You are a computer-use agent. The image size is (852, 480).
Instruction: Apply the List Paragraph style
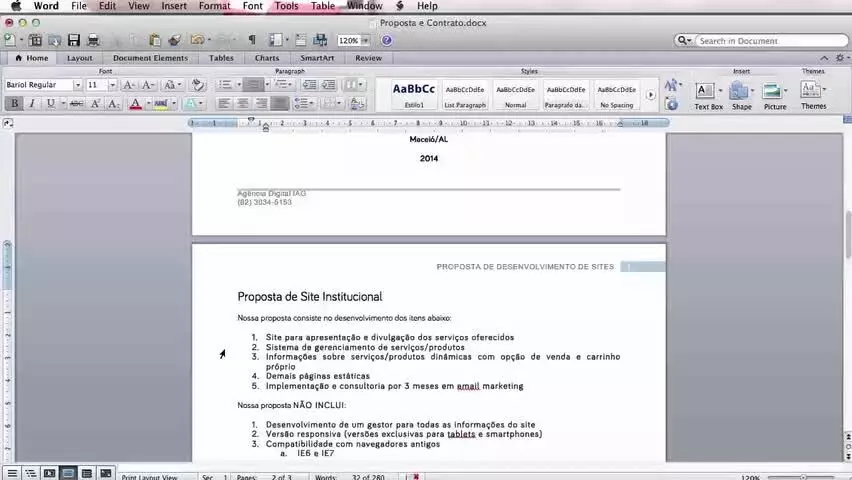465,95
